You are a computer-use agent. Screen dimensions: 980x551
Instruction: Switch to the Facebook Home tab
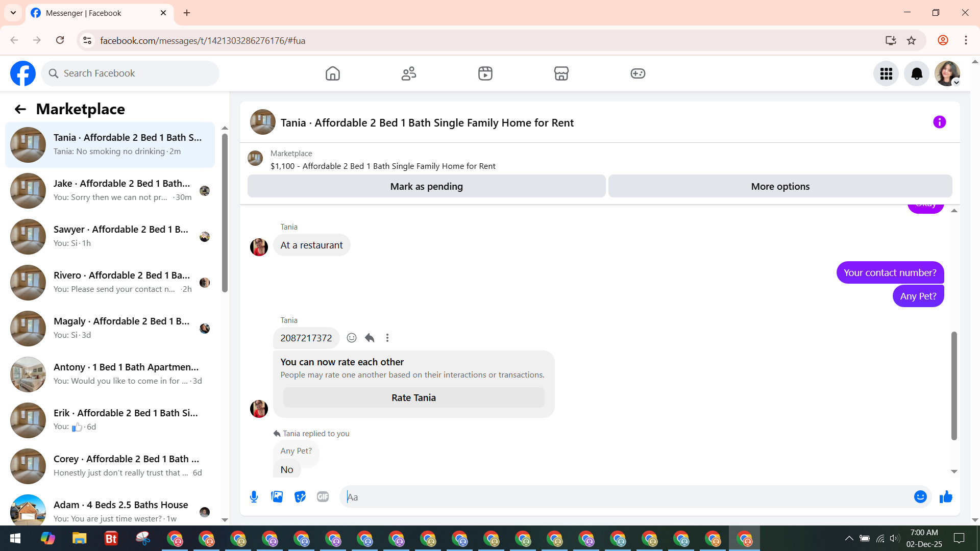332,74
